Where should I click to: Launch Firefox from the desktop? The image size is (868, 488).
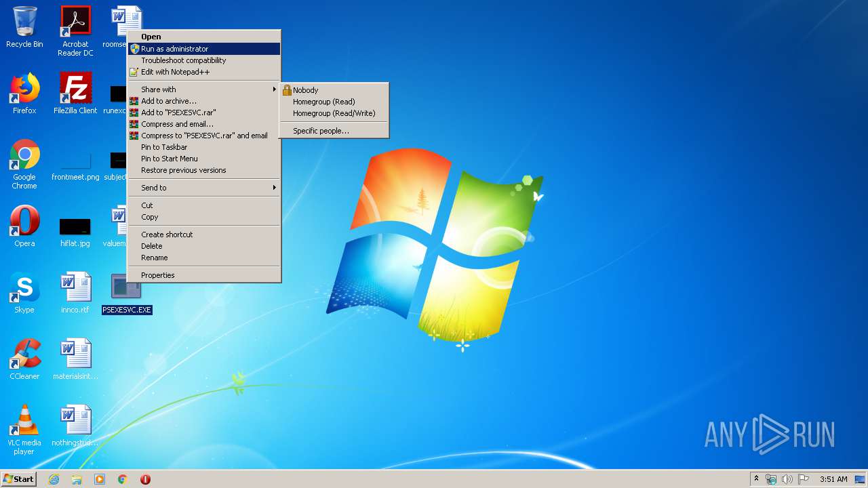point(24,94)
